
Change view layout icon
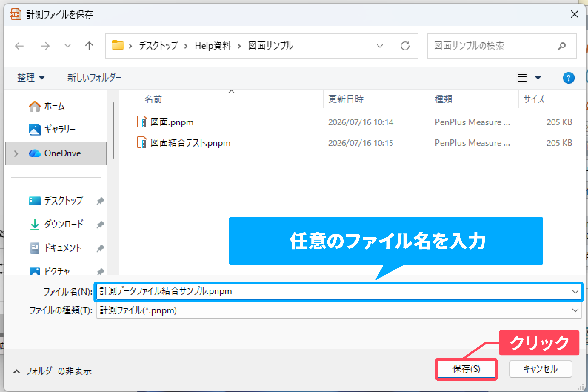522,78
